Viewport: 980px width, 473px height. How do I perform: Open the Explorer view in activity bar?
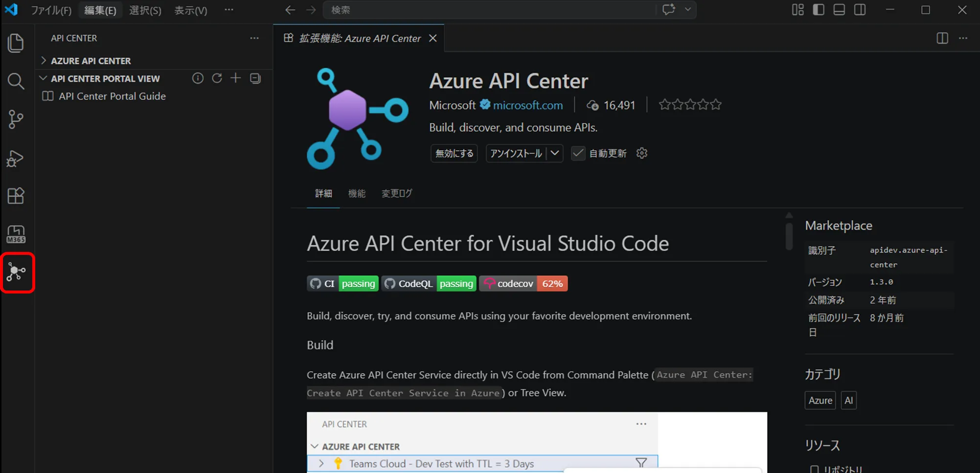(16, 43)
